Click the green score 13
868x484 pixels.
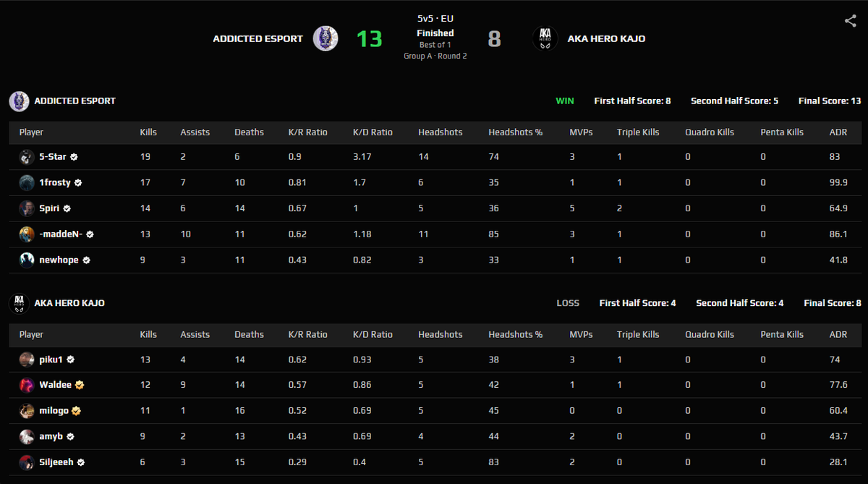pyautogui.click(x=369, y=38)
